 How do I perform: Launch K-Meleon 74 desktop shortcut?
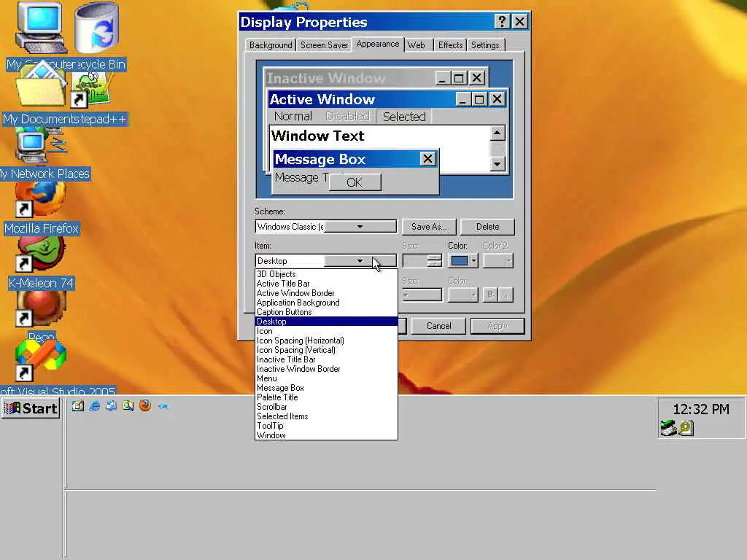tap(41, 254)
